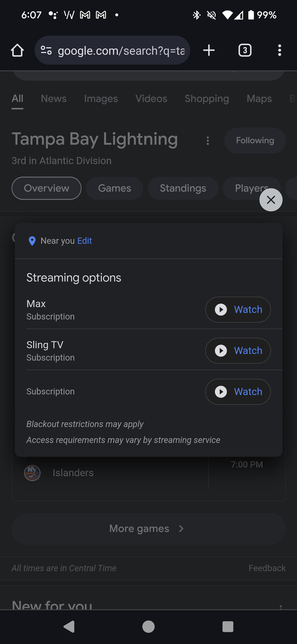Tap the Android back navigation button
The width and height of the screenshot is (297, 644).
tap(69, 627)
